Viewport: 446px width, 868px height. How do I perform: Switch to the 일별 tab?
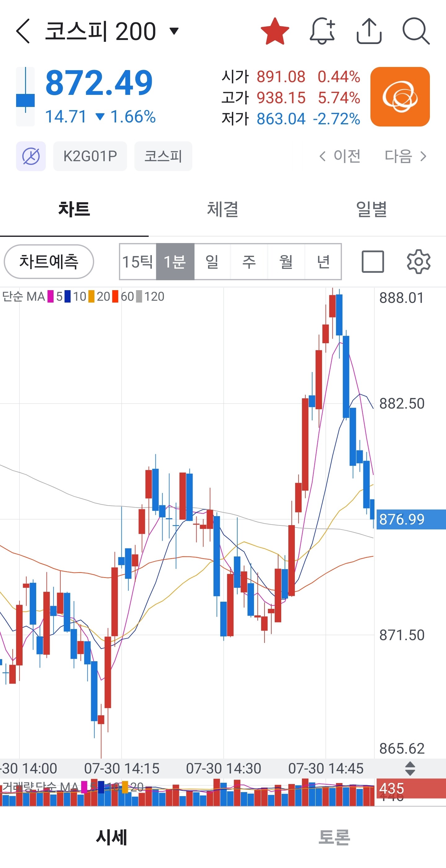click(371, 209)
